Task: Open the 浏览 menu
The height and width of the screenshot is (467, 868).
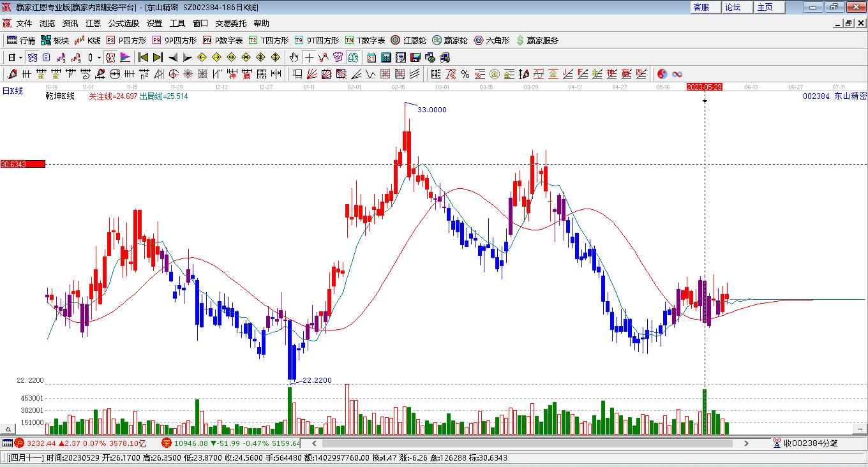Action: point(47,24)
